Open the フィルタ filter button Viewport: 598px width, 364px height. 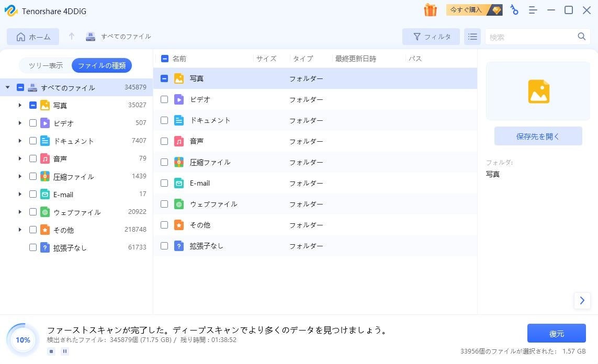pyautogui.click(x=431, y=37)
